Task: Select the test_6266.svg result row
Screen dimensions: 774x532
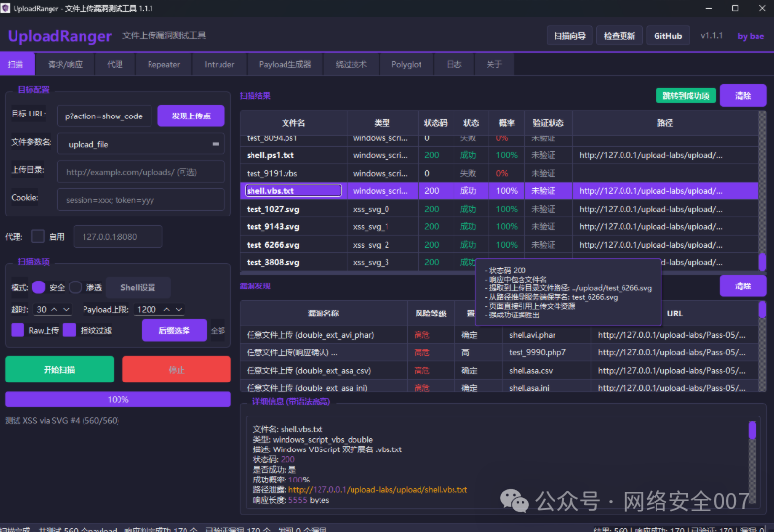Action: (499, 245)
